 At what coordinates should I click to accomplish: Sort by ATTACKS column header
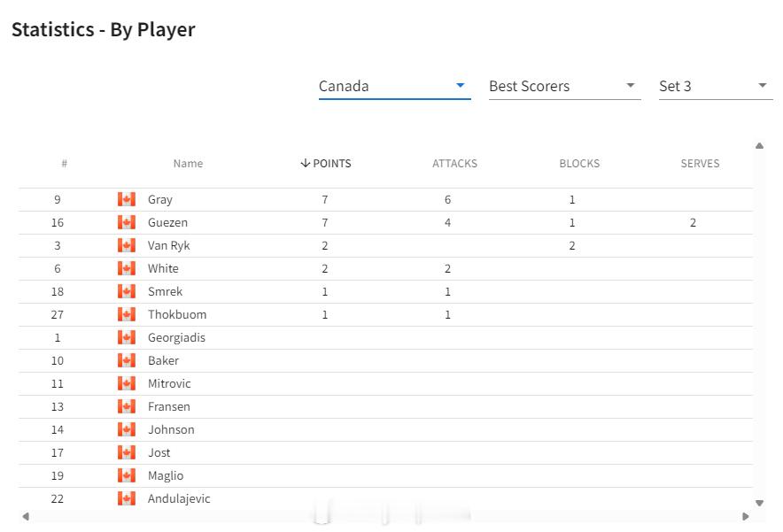click(454, 164)
